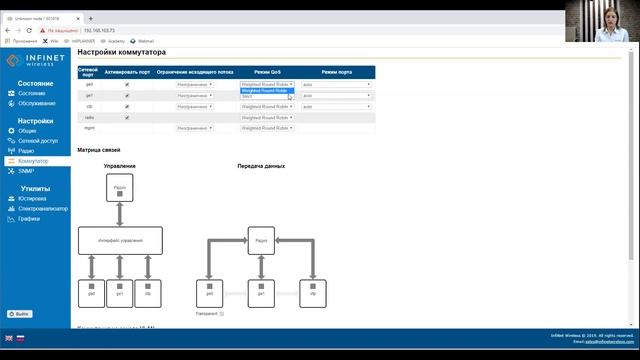Switch interface language to Russian flag
The width and height of the screenshot is (640, 360).
coord(20,338)
